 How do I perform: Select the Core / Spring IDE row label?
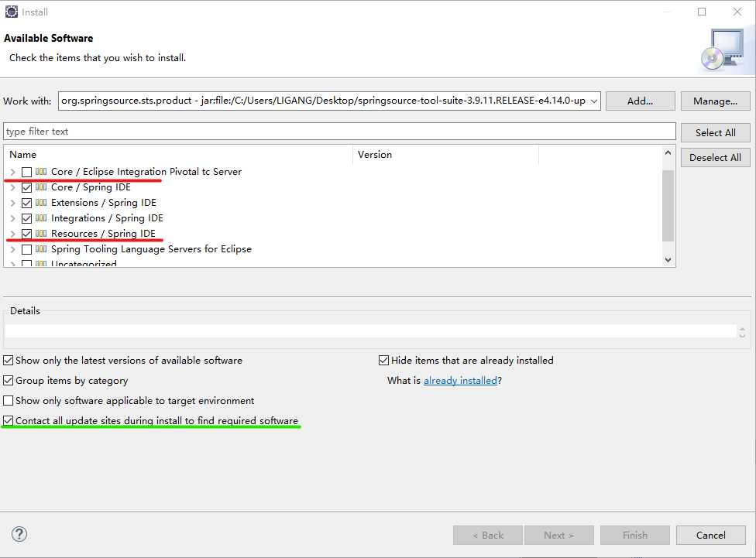[x=91, y=187]
